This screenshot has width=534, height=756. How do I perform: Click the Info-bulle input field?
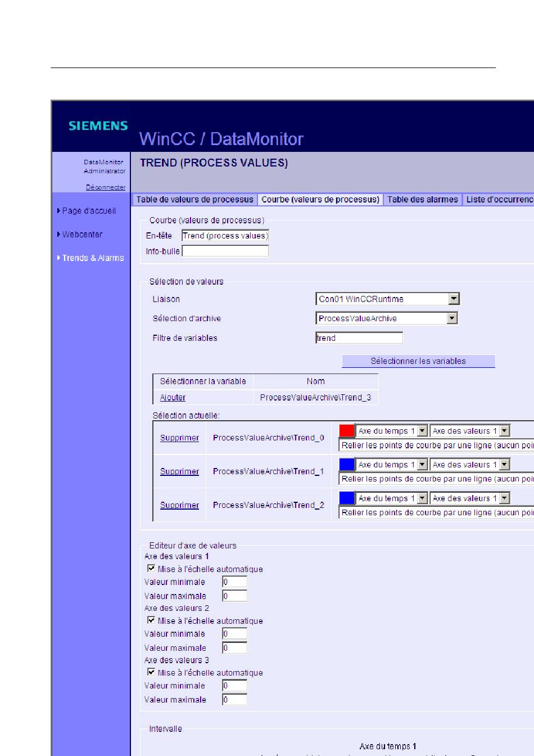click(225, 251)
